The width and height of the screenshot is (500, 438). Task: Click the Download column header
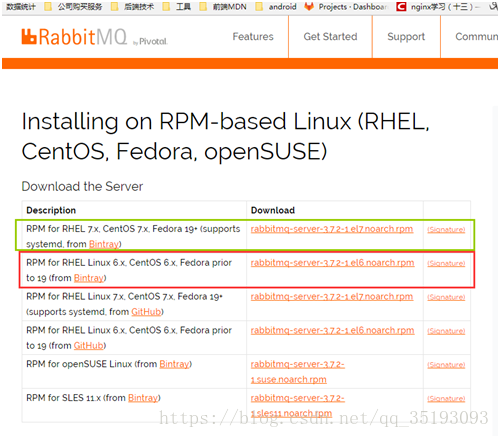pos(273,210)
